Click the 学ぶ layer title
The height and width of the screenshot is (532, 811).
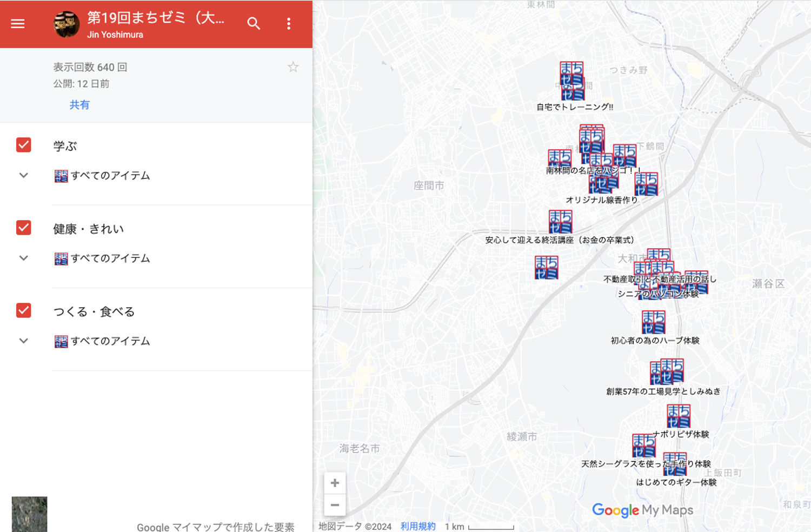65,145
